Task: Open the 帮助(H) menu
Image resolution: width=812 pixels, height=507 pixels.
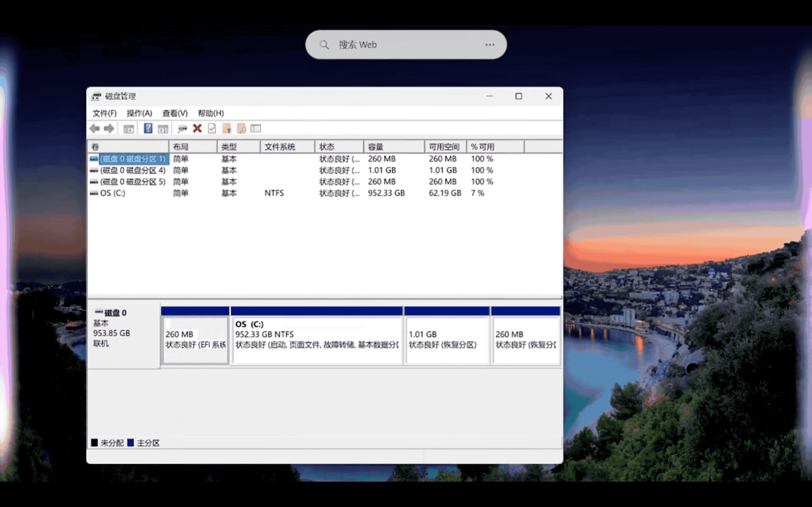Action: (211, 113)
